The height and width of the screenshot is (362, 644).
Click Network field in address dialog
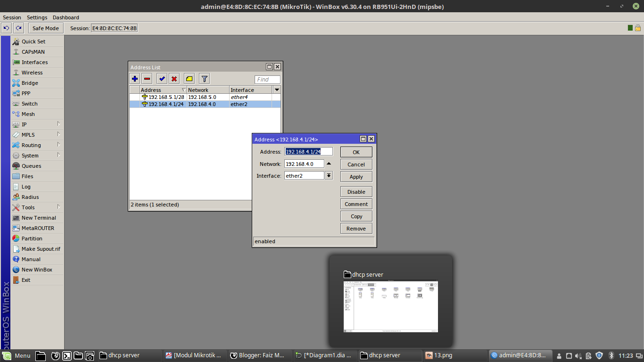(304, 164)
